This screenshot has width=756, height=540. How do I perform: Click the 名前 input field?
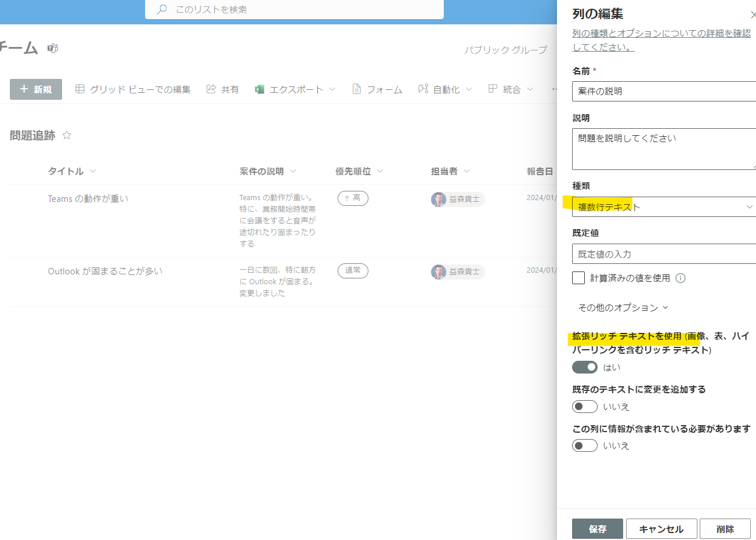pos(664,91)
